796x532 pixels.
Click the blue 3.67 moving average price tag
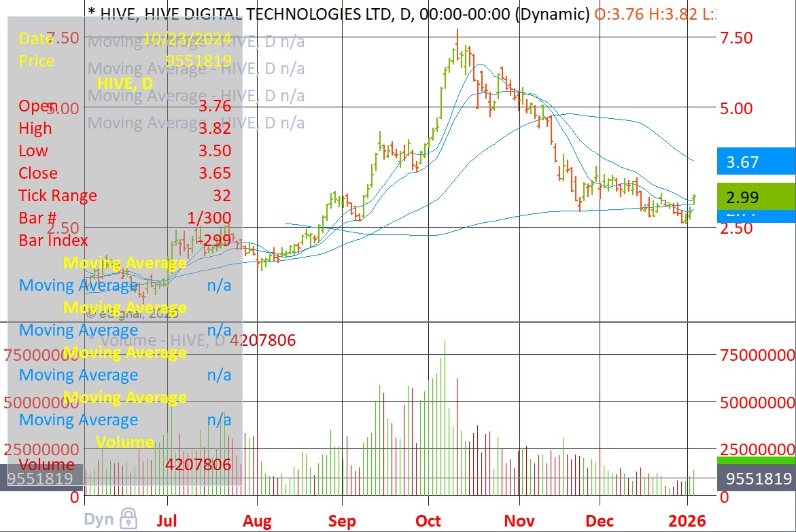tap(755, 162)
